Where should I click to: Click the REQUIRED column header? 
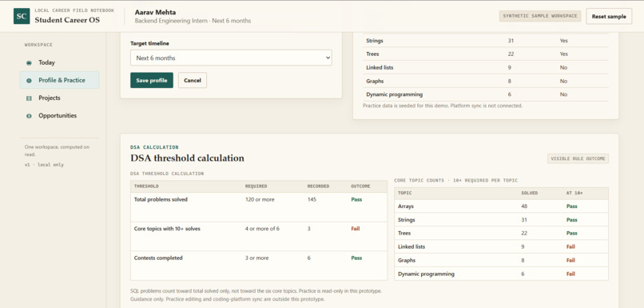(x=256, y=186)
